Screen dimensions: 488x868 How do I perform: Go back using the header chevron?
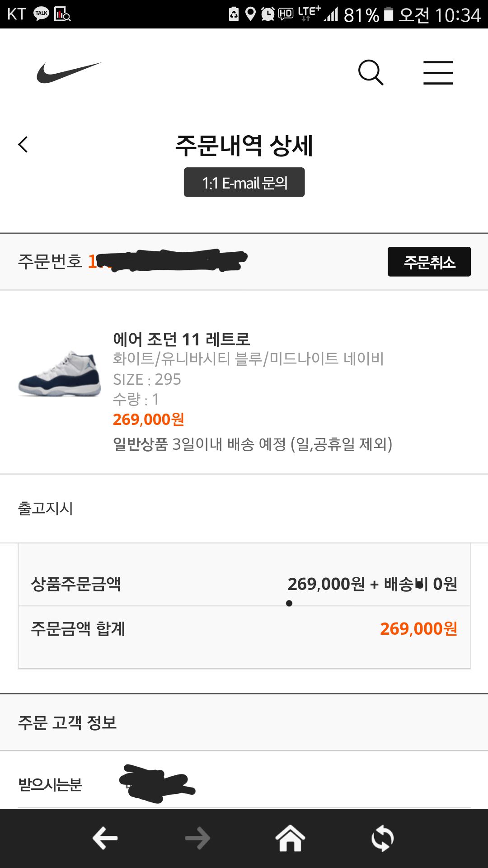click(x=23, y=145)
